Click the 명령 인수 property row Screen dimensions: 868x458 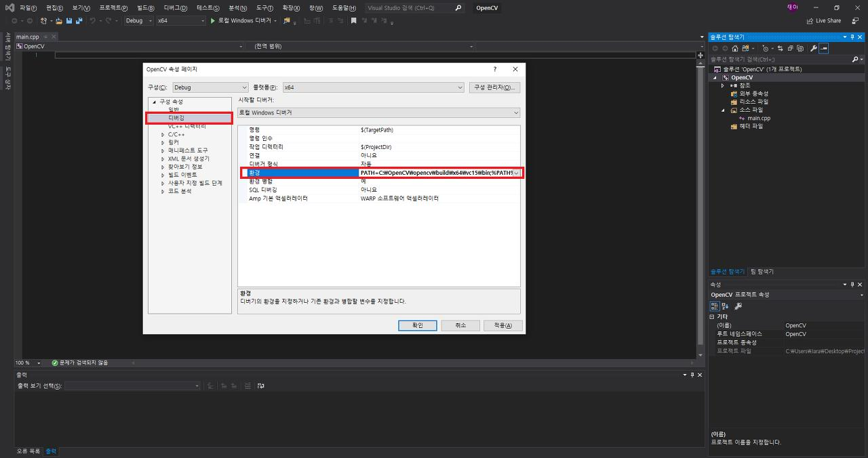click(x=379, y=138)
